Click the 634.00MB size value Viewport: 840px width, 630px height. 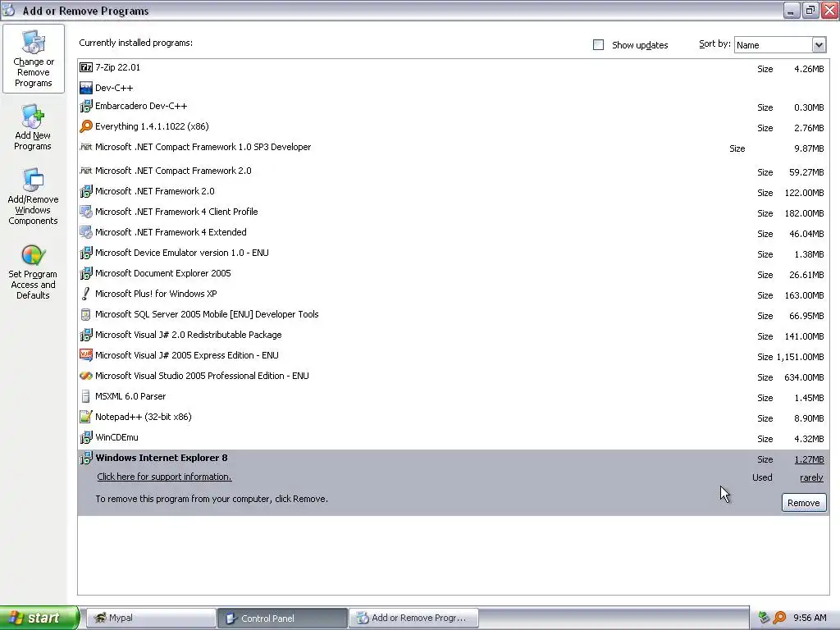(804, 377)
